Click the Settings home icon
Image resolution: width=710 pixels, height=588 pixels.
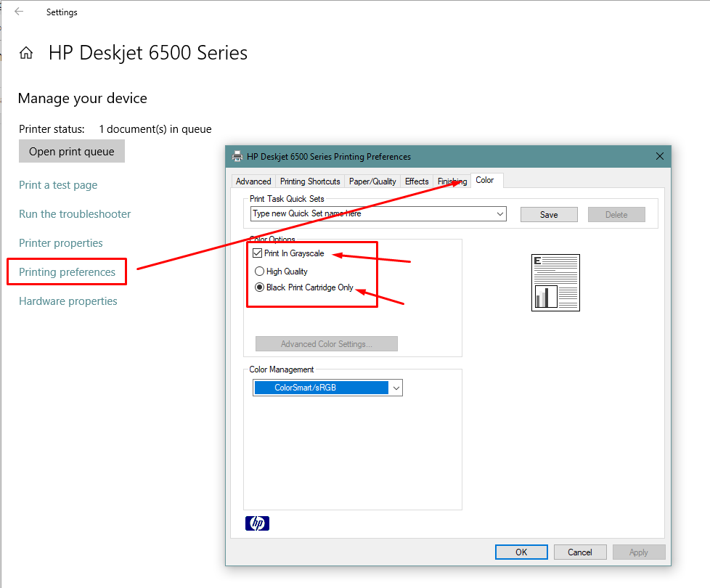26,53
